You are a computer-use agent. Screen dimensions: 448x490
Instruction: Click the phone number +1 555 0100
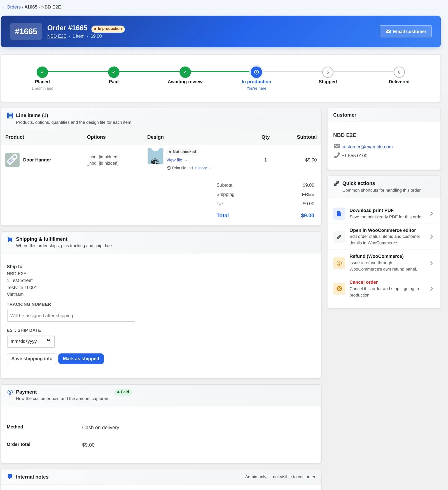(x=354, y=156)
